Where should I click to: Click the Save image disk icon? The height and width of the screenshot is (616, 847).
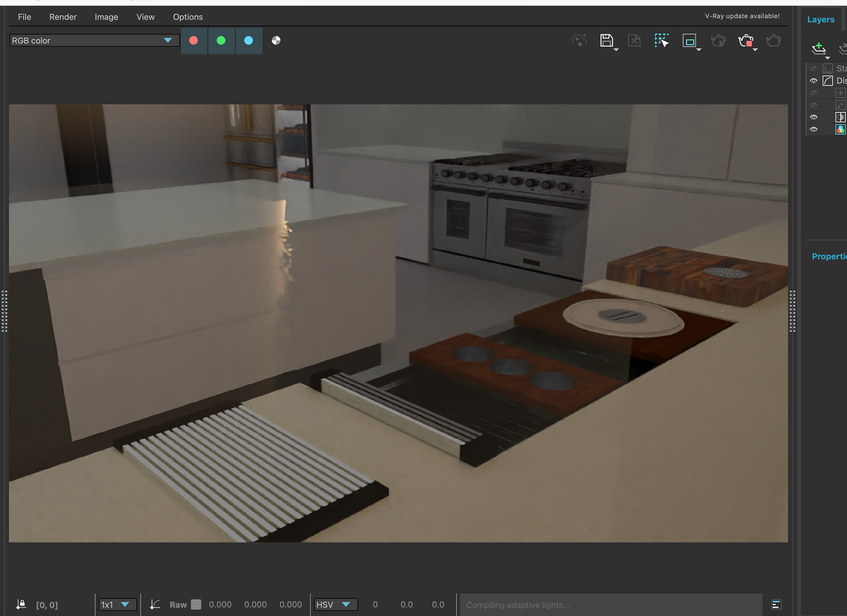[x=607, y=41]
